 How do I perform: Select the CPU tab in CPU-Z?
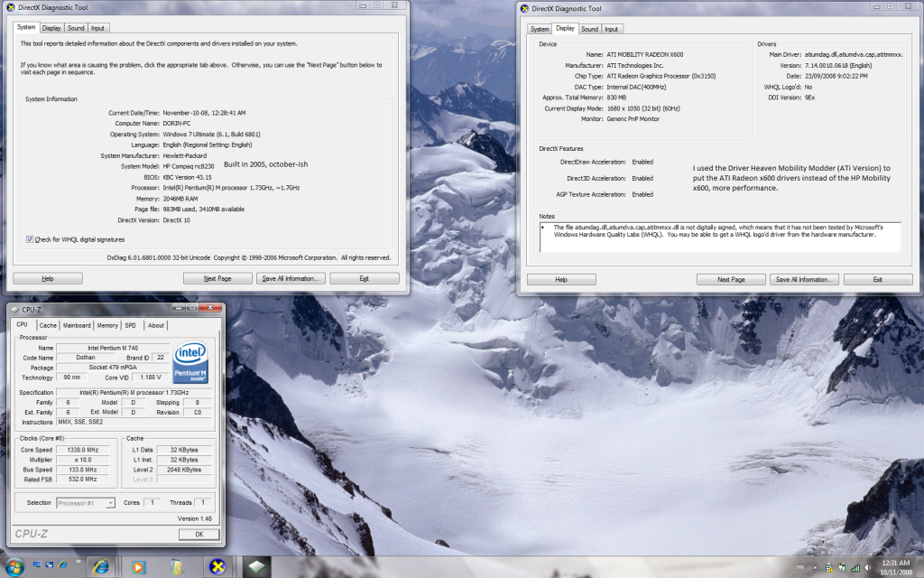tap(23, 324)
